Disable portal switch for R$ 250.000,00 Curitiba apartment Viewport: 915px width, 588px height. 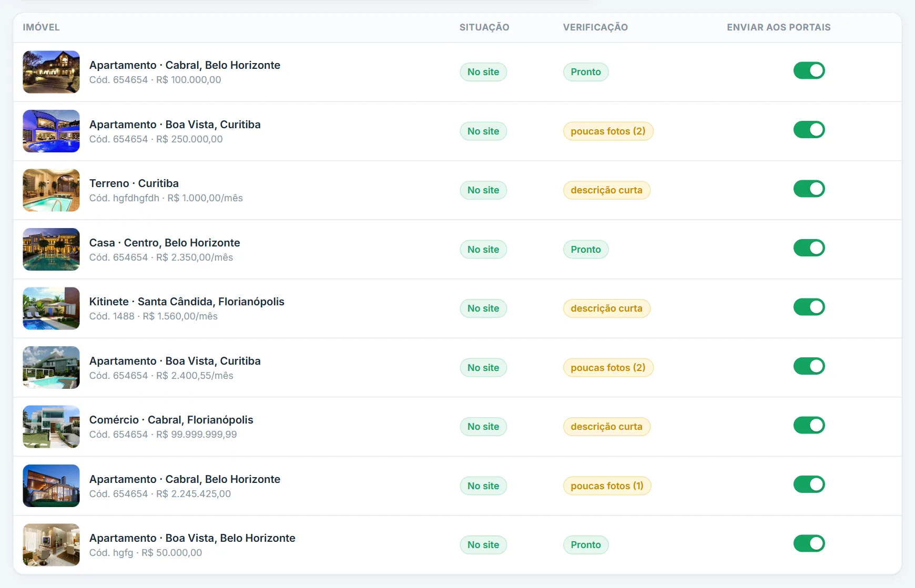(x=809, y=130)
